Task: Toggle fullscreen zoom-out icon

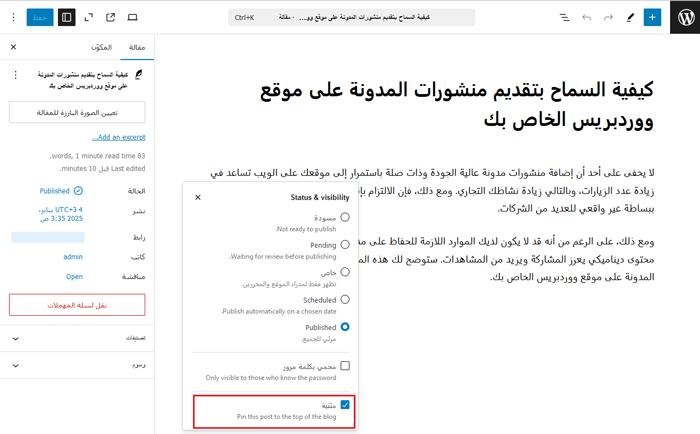Action: pos(89,17)
